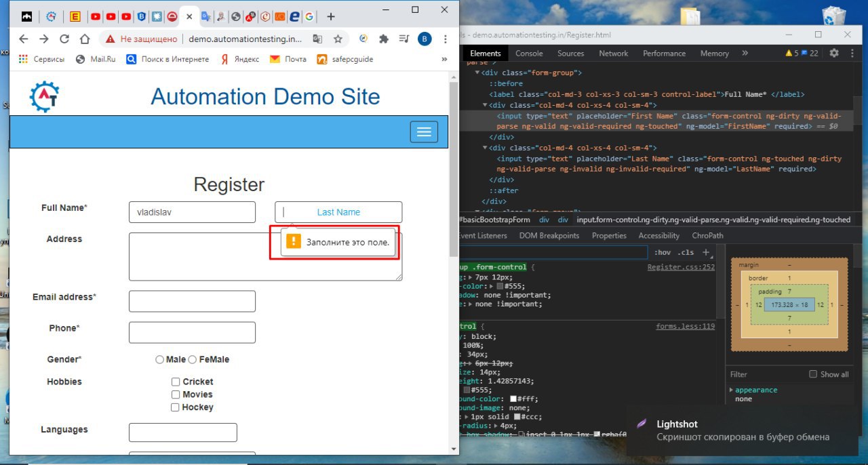The width and height of the screenshot is (868, 465).
Task: Collapse the div class form-group node
Action: point(477,73)
